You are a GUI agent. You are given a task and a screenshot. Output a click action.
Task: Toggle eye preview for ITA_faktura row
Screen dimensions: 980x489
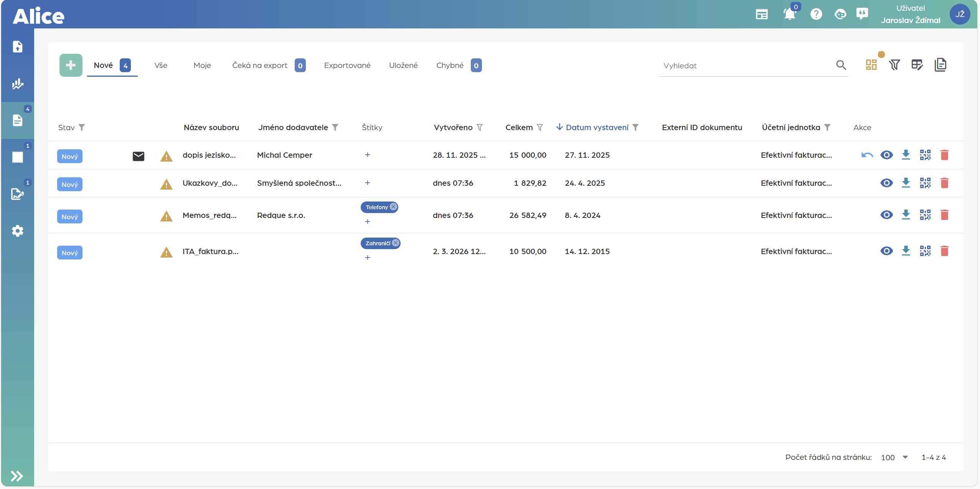(886, 251)
